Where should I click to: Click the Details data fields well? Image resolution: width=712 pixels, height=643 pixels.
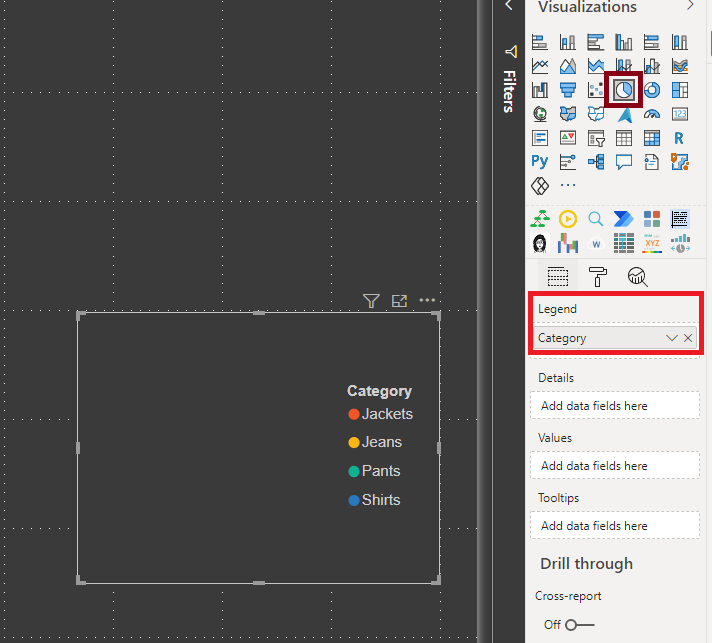(614, 406)
